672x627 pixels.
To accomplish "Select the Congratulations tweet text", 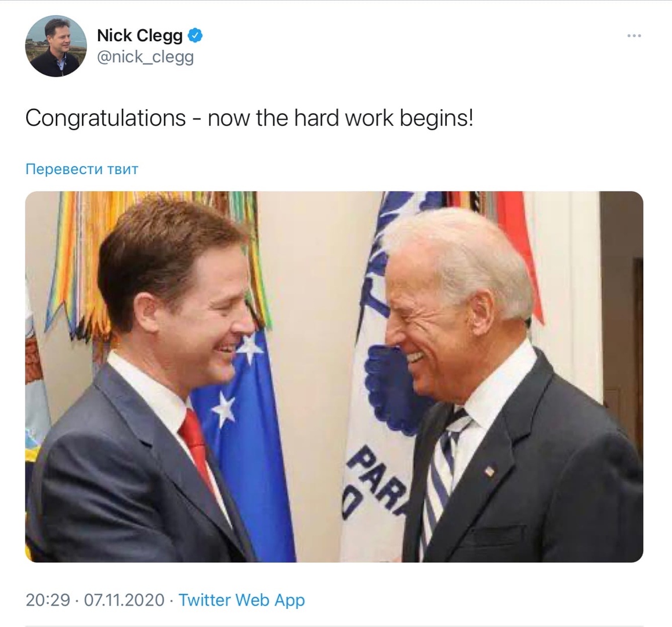I will point(250,118).
